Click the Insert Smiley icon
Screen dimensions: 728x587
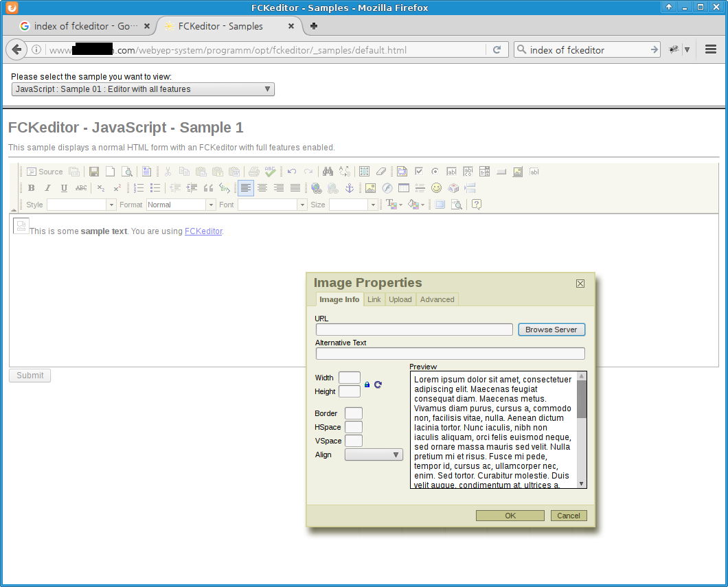436,188
